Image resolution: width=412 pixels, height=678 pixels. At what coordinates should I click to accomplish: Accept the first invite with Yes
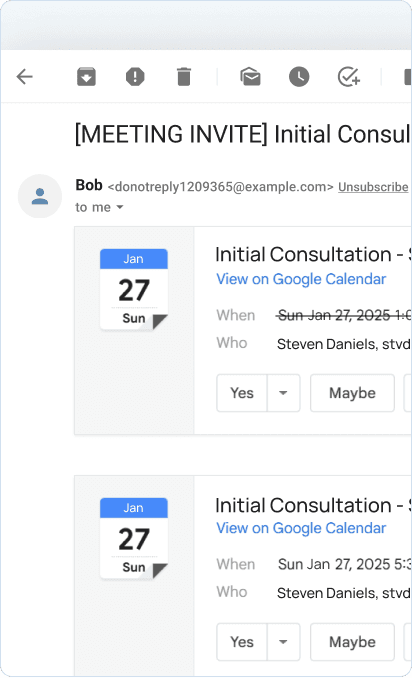pos(242,393)
